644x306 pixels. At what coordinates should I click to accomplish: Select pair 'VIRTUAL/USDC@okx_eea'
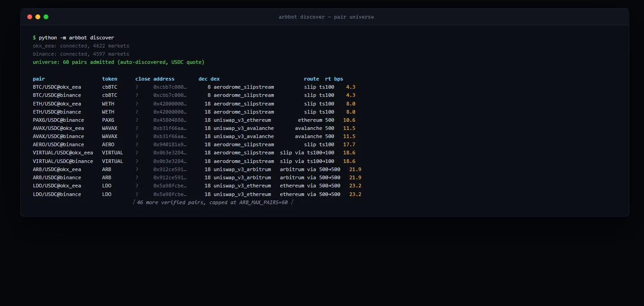[63, 153]
